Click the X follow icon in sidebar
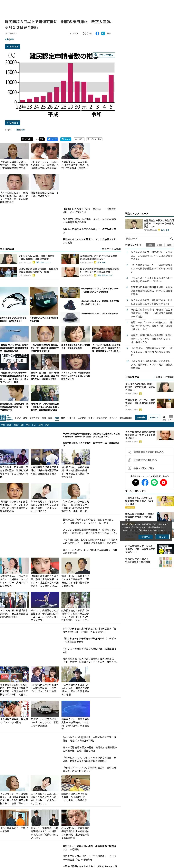The height and width of the screenshot is (868, 174). click(136, 482)
